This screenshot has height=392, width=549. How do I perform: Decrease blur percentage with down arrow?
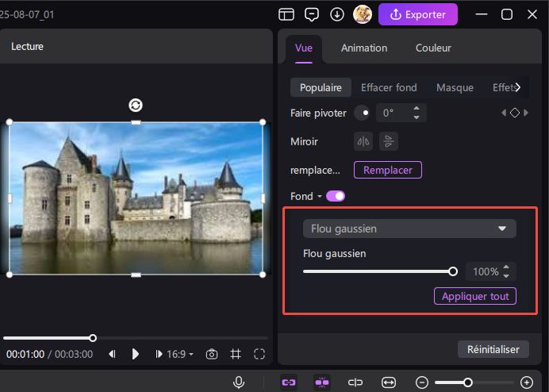click(506, 276)
